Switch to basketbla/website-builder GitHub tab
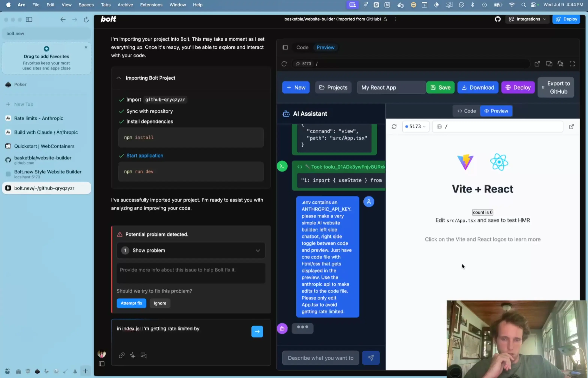The width and height of the screenshot is (588, 378). tap(46, 160)
